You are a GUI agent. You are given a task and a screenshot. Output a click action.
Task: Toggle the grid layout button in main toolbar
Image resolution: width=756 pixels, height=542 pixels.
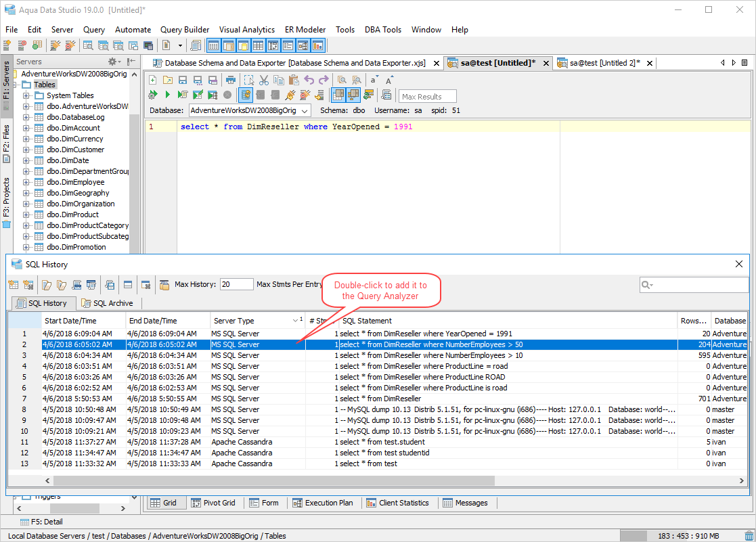(259, 46)
